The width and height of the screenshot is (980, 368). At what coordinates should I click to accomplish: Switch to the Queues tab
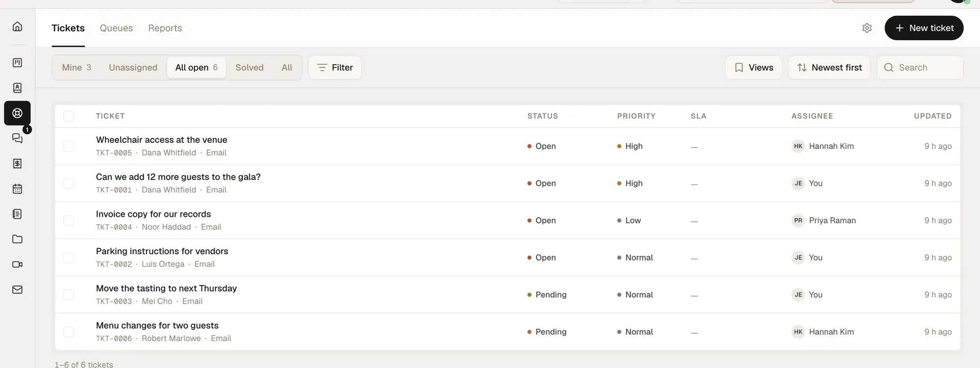click(116, 28)
